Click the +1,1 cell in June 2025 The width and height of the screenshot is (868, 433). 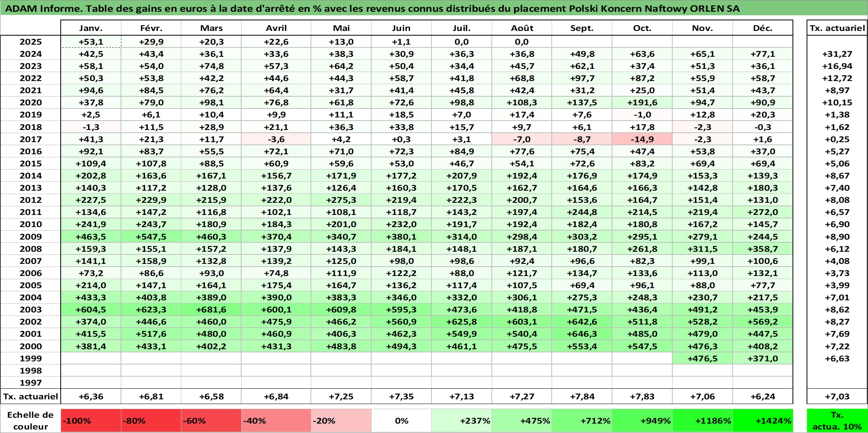[401, 42]
